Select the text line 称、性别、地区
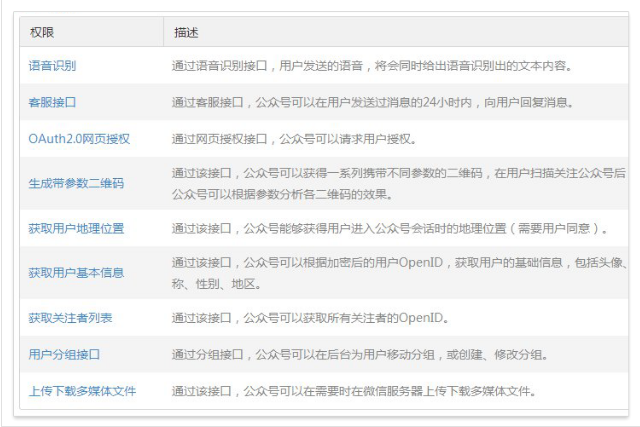 pyautogui.click(x=216, y=283)
